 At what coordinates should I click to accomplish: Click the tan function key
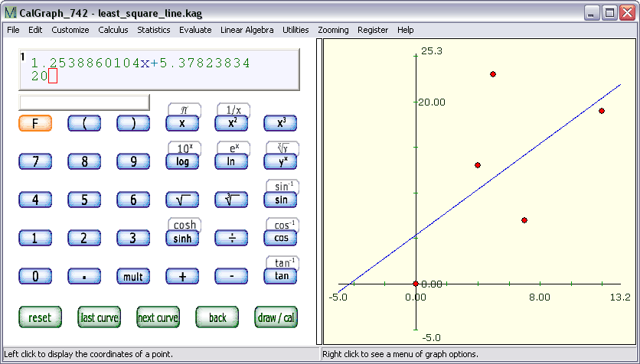[280, 276]
